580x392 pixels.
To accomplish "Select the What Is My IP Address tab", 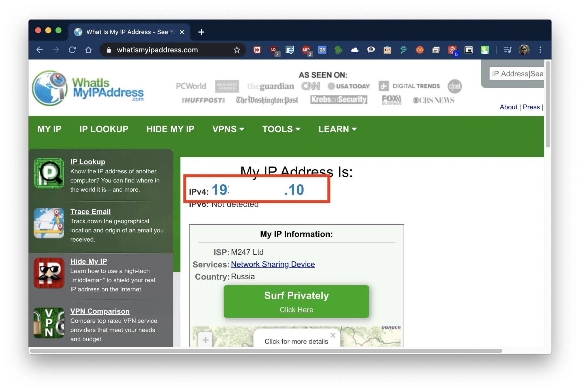I will coord(129,32).
